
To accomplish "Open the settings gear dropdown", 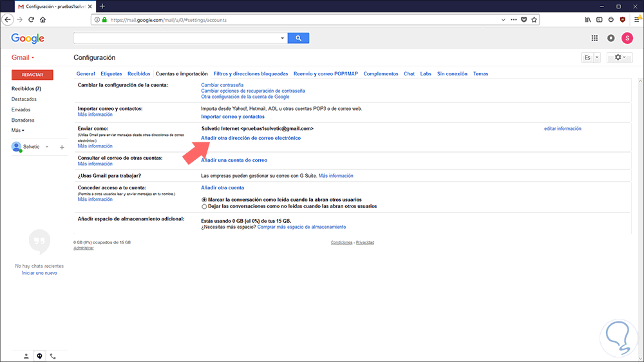I will coord(620,57).
